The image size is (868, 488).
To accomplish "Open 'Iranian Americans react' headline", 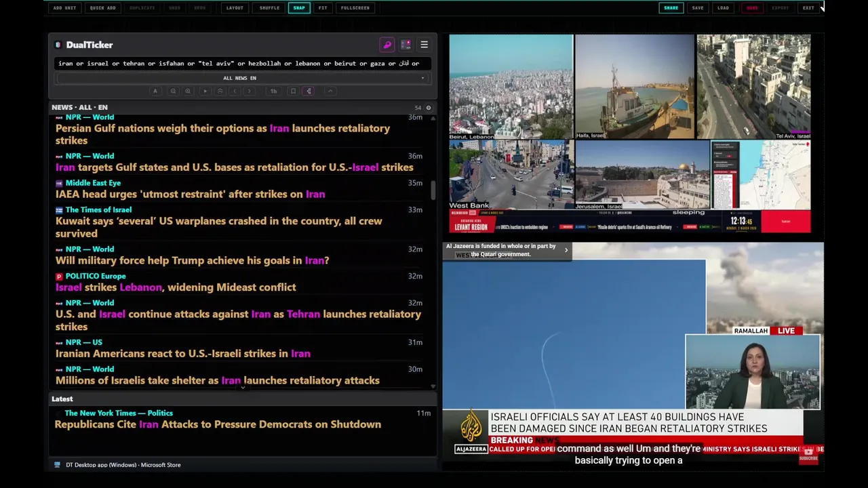I will 183,354.
